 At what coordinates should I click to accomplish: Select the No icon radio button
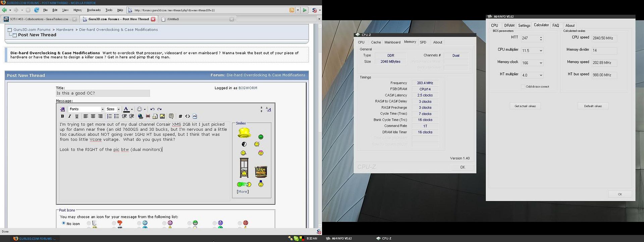[63, 223]
